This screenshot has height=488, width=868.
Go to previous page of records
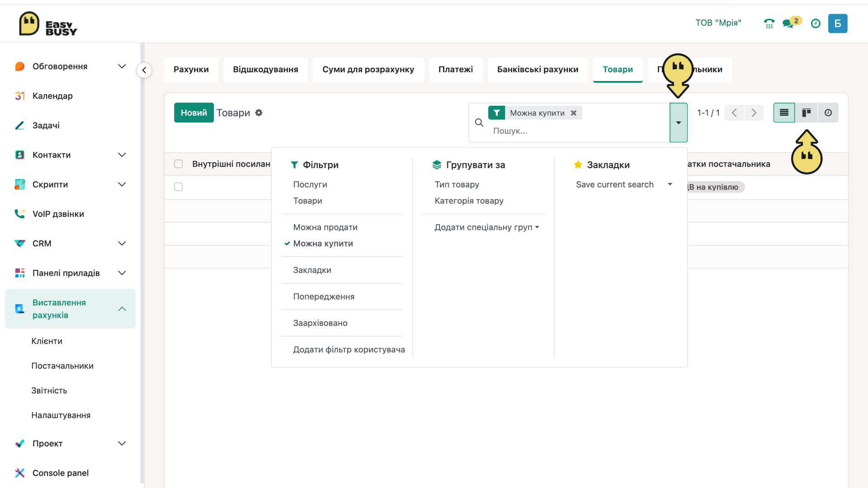coord(734,113)
